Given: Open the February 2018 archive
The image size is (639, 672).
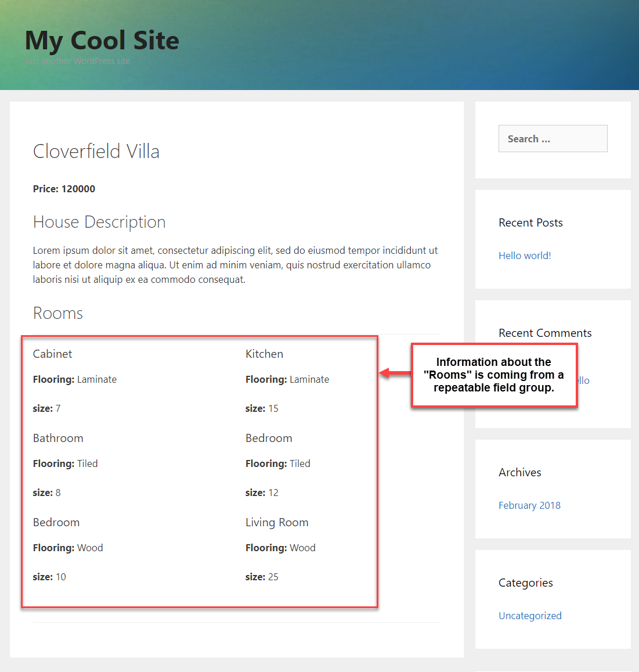Looking at the screenshot, I should (529, 505).
